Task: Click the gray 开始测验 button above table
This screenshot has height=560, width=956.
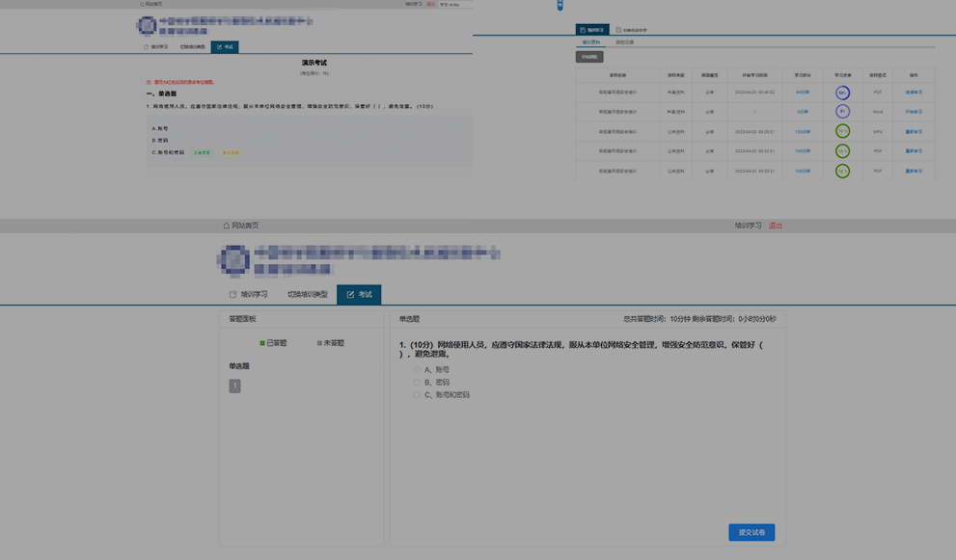Action: [589, 57]
